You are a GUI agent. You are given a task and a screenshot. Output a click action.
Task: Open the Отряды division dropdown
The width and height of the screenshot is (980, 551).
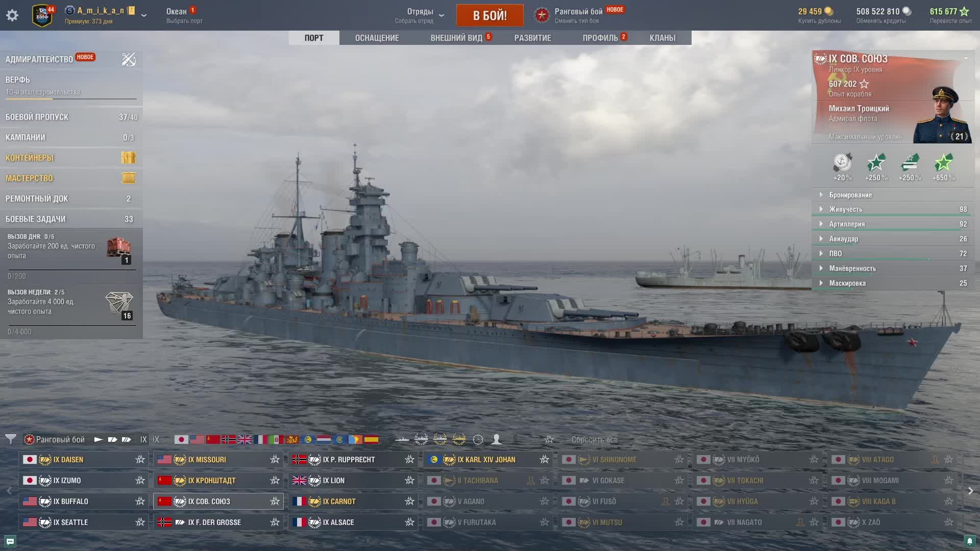coord(421,15)
